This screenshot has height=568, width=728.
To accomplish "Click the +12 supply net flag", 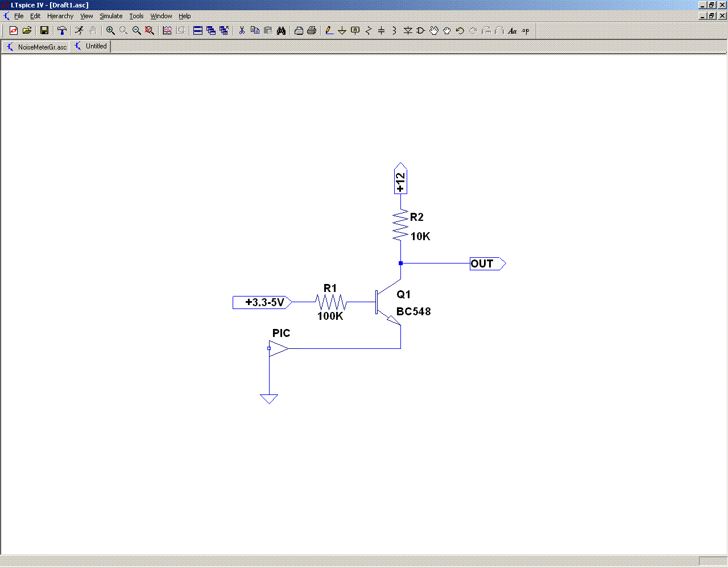I will (400, 179).
